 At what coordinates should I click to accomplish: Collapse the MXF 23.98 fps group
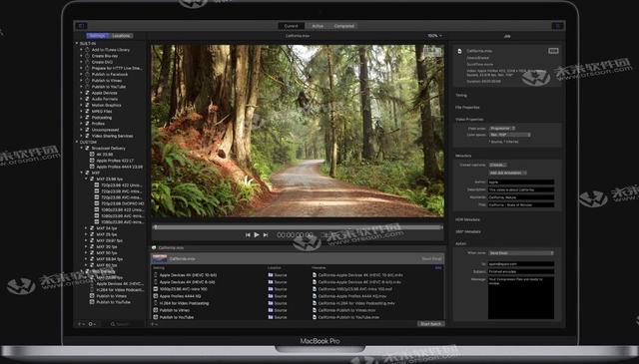tap(86, 179)
